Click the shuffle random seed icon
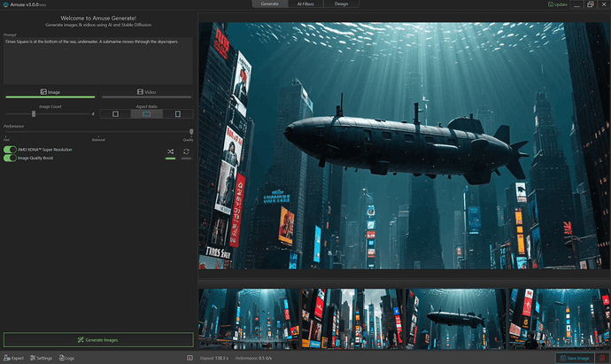This screenshot has width=611, height=364. [170, 152]
